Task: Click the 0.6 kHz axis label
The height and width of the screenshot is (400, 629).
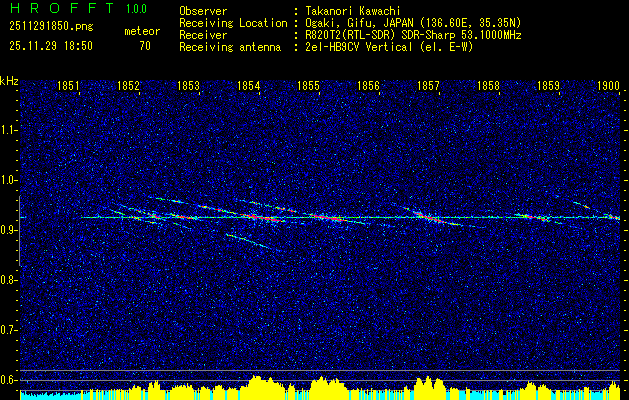Action: point(9,380)
